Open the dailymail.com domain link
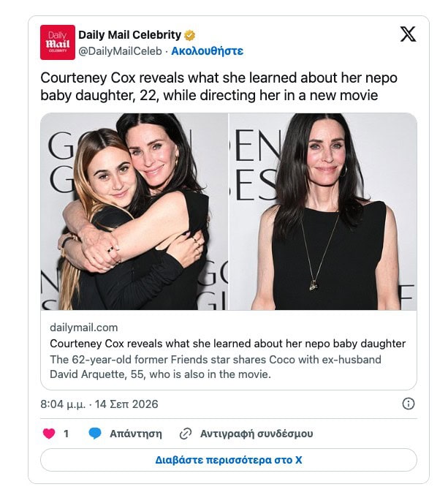The image size is (448, 495). (84, 328)
